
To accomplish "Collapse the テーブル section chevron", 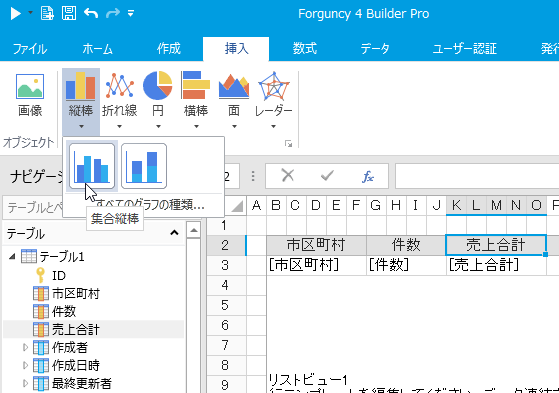I will (x=174, y=233).
